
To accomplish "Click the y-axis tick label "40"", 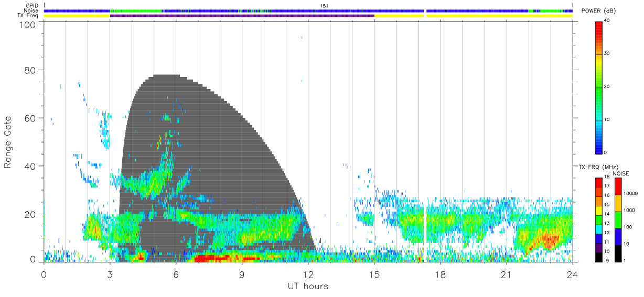I will tap(31, 166).
